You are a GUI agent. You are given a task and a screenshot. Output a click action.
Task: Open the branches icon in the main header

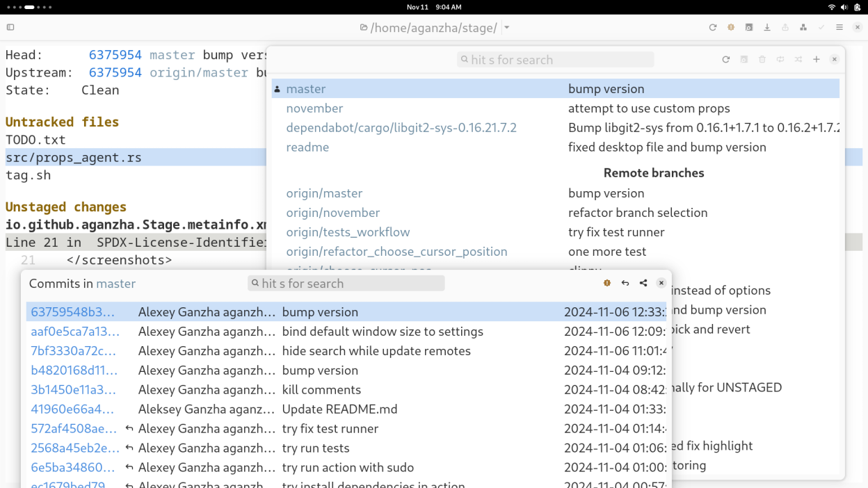[803, 28]
